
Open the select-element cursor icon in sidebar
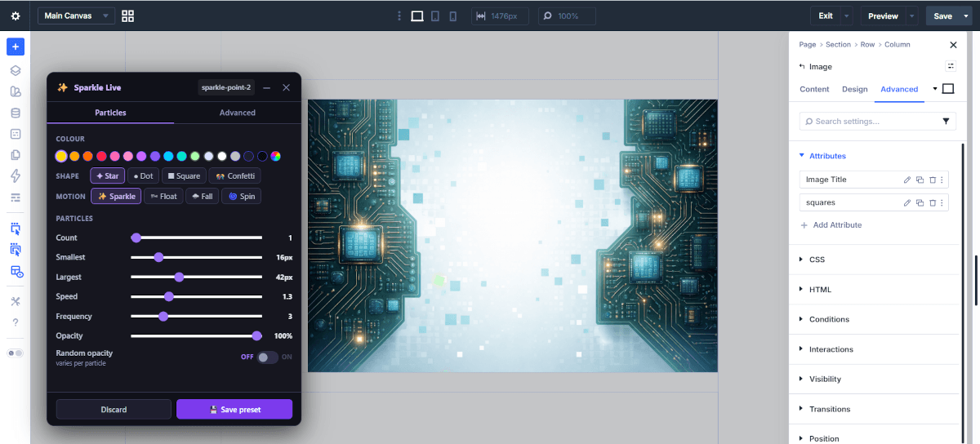click(x=16, y=229)
